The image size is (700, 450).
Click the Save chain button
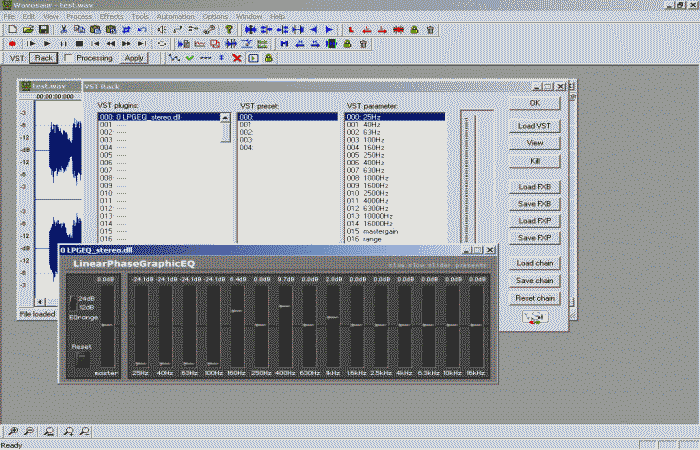pos(535,281)
